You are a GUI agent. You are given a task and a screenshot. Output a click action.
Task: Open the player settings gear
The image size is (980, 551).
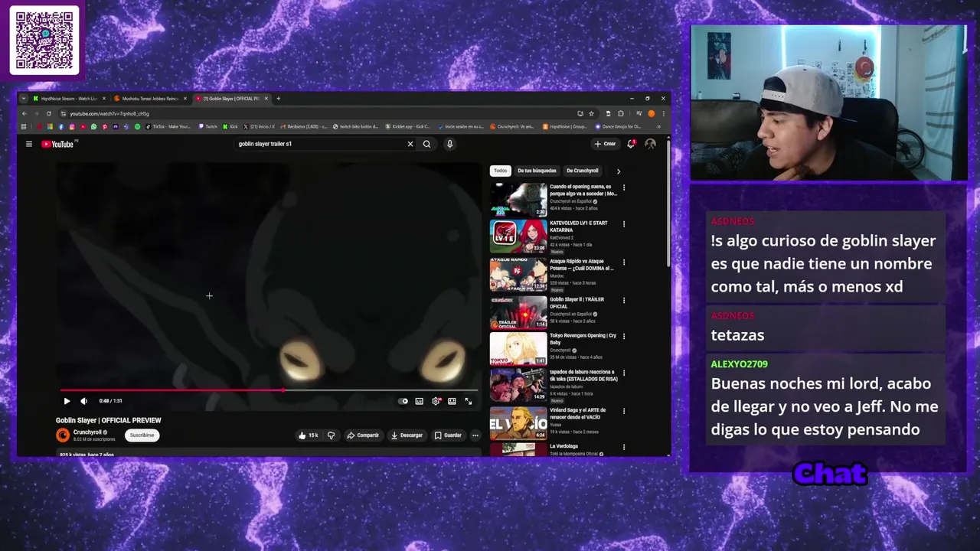436,401
